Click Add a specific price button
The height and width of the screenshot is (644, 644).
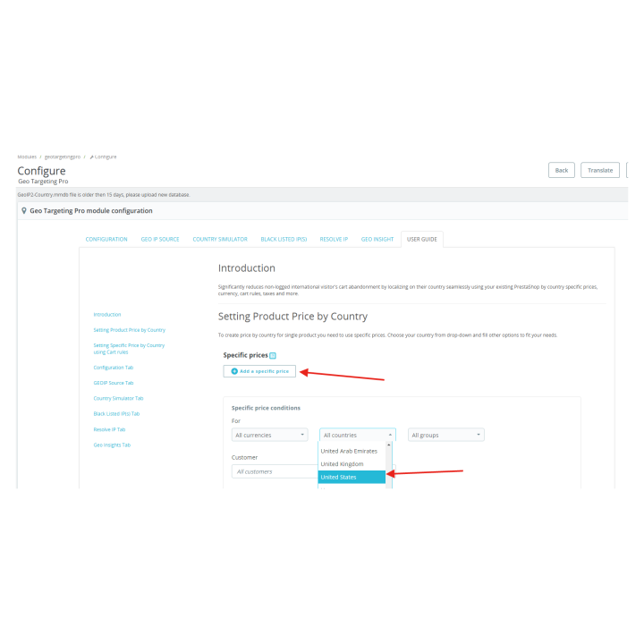pyautogui.click(x=259, y=371)
